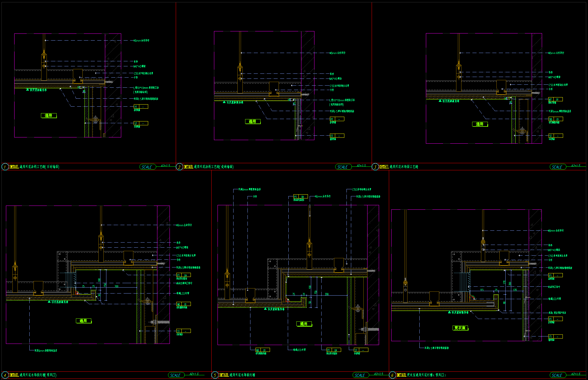Screen dimensions: 588x380
Task: Click the WD 01 tag below detail 5
Action: [263, 350]
